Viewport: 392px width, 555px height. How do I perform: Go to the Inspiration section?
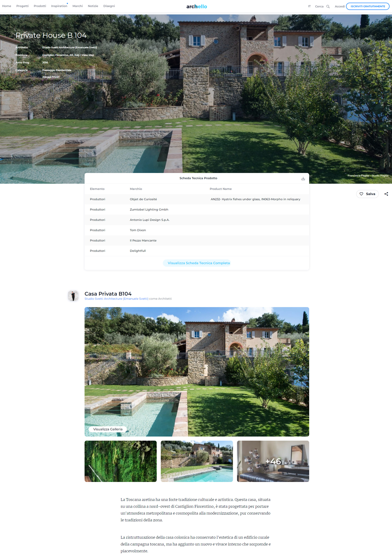(59, 6)
